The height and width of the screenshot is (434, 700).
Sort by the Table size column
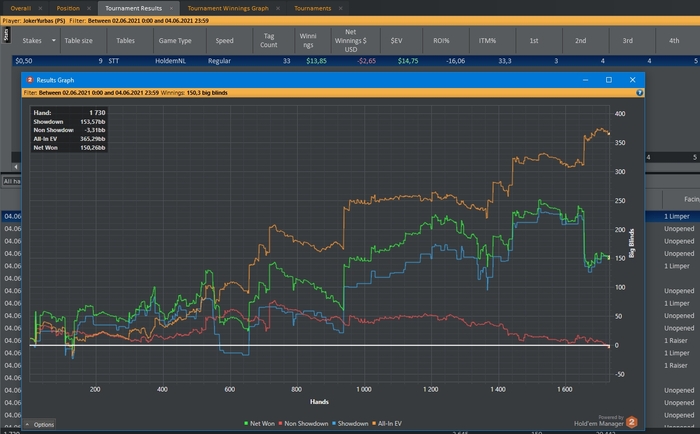coord(78,40)
